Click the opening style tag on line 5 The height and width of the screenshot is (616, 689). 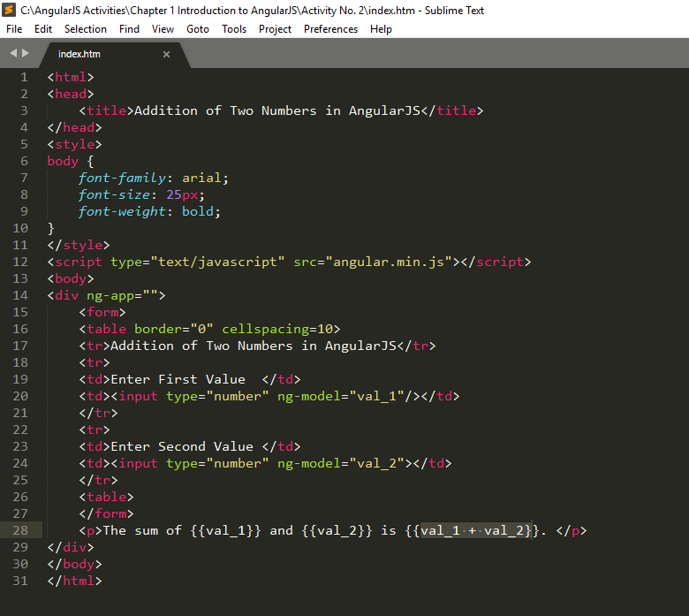pyautogui.click(x=74, y=145)
